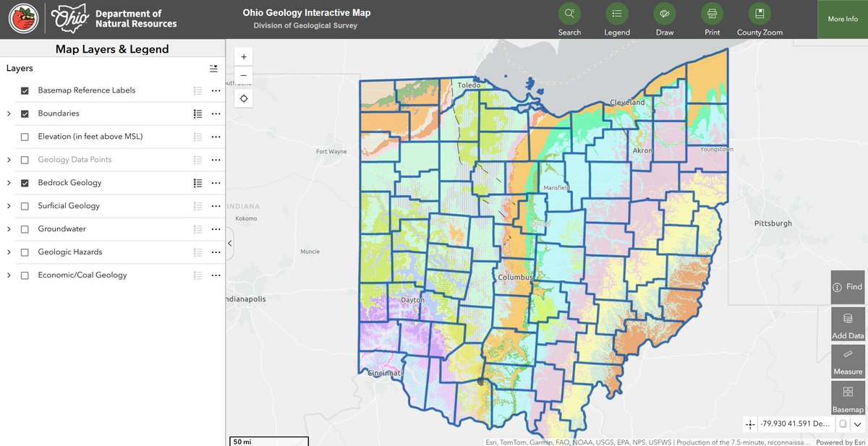Screen dimensions: 868x446
Task: Enable Elevation (in feet above MSL) layer
Action: pyautogui.click(x=25, y=137)
